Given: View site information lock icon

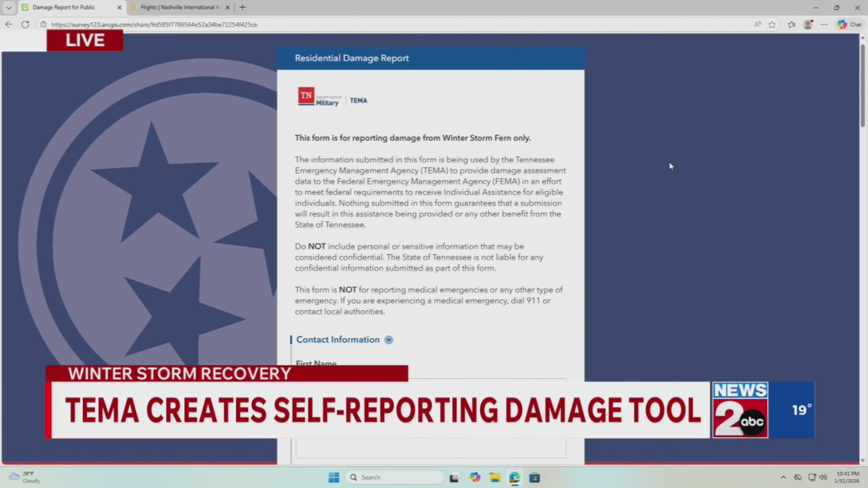Looking at the screenshot, I should [43, 24].
